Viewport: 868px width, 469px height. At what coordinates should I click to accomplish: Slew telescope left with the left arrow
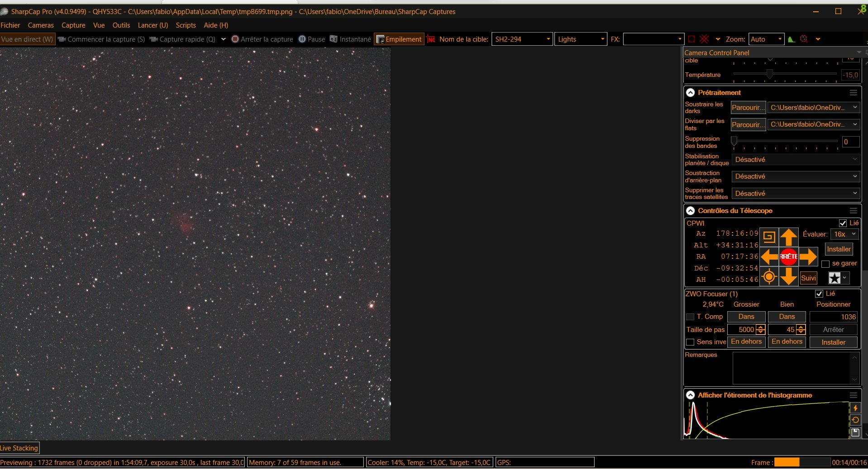[769, 256]
